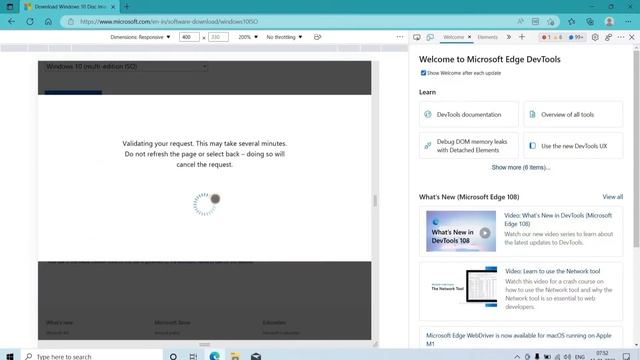This screenshot has height=360, width=640.
Task: Open the Favorites list icon
Action: point(571,21)
